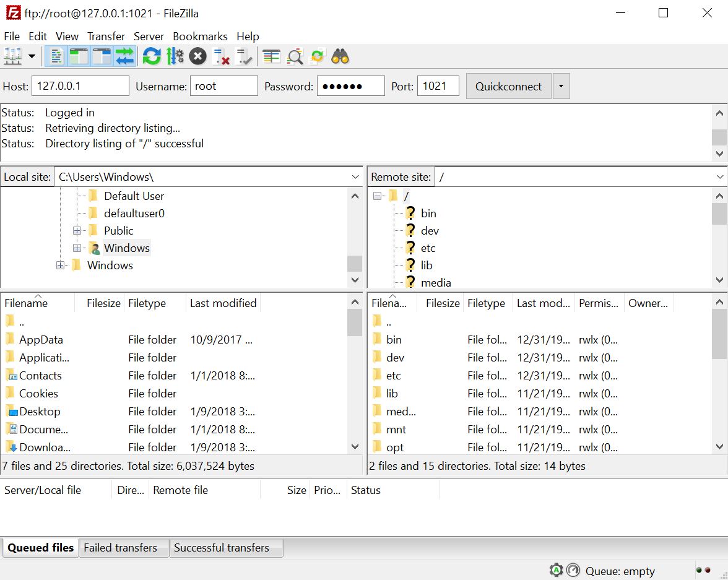The width and height of the screenshot is (728, 580).
Task: Toggle local directory tree display
Action: click(x=79, y=57)
